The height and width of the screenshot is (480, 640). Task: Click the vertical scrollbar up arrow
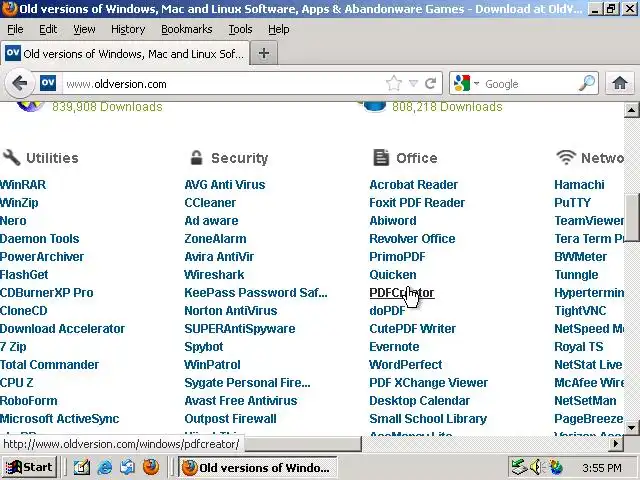(x=631, y=110)
